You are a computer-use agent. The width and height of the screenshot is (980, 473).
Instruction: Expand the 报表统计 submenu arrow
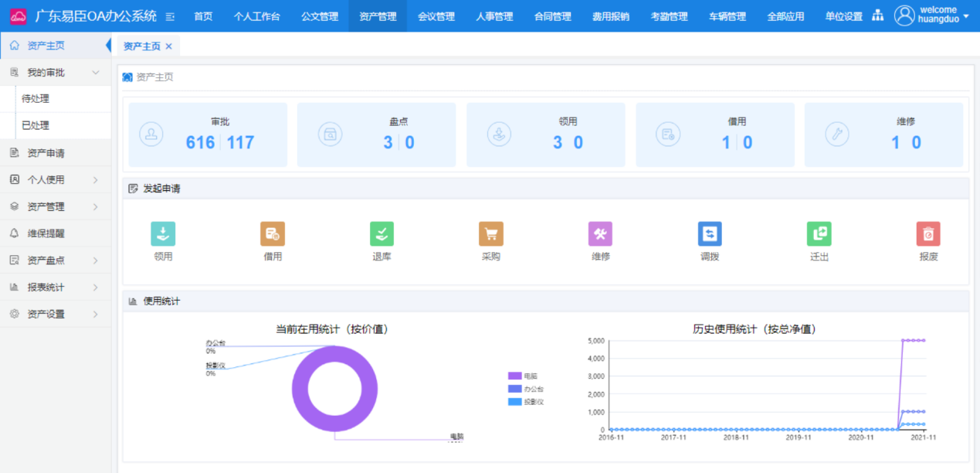click(x=96, y=288)
